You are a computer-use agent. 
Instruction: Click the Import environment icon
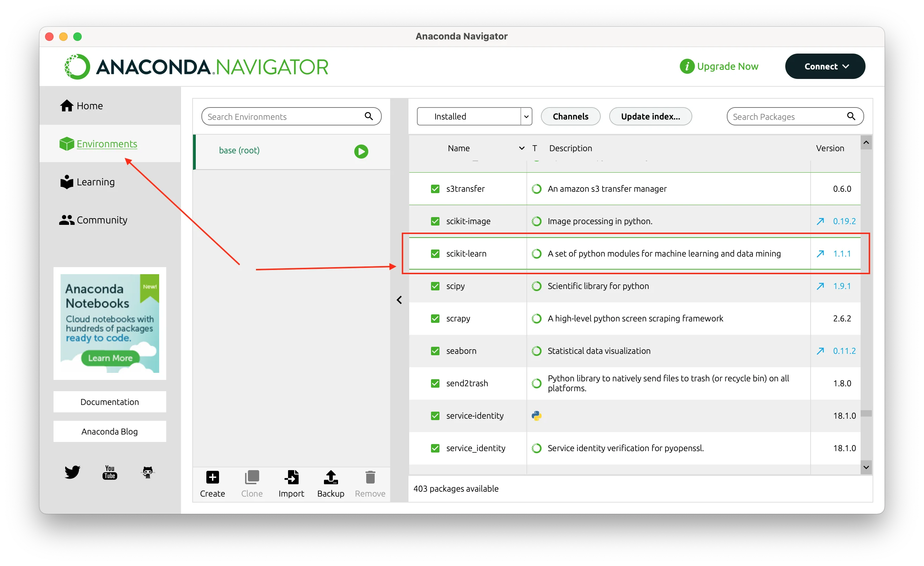291,478
